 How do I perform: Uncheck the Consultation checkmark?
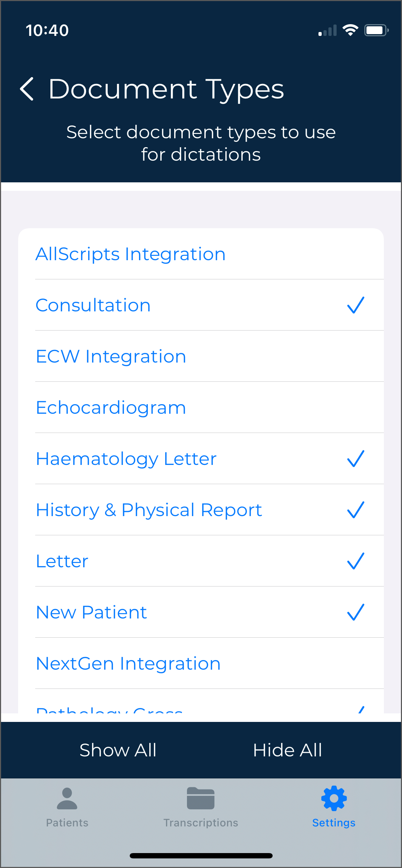[x=356, y=305]
